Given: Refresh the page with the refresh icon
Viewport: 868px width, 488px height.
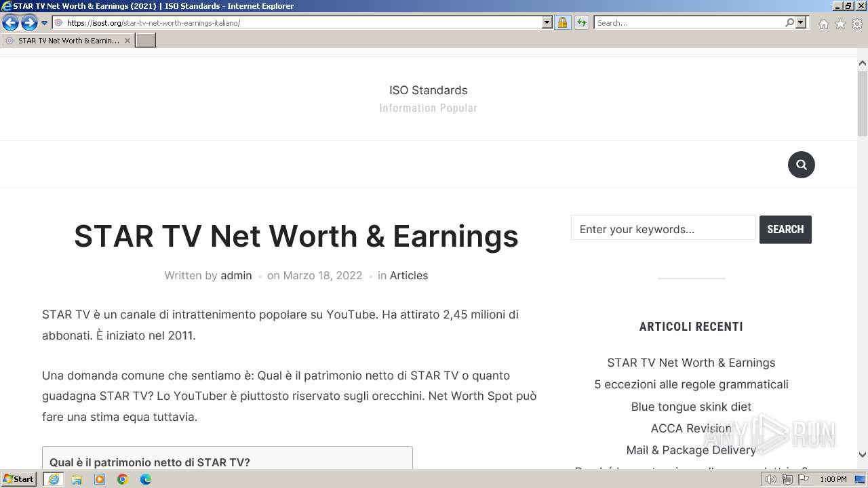Looking at the screenshot, I should pos(582,23).
